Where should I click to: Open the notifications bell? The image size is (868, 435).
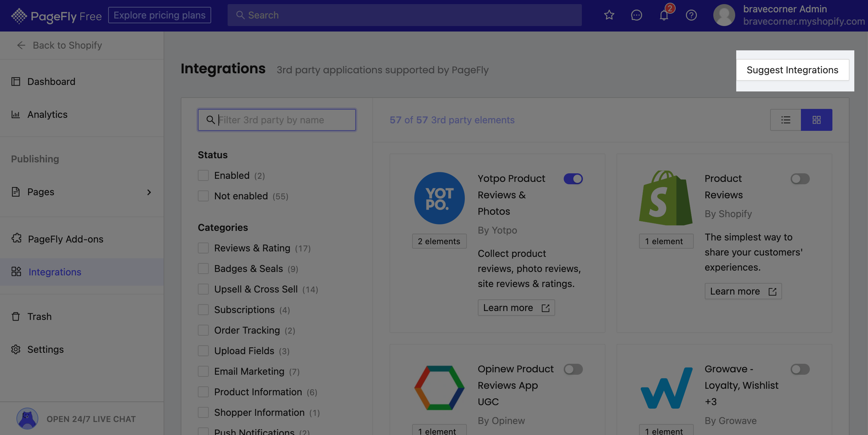coord(664,15)
